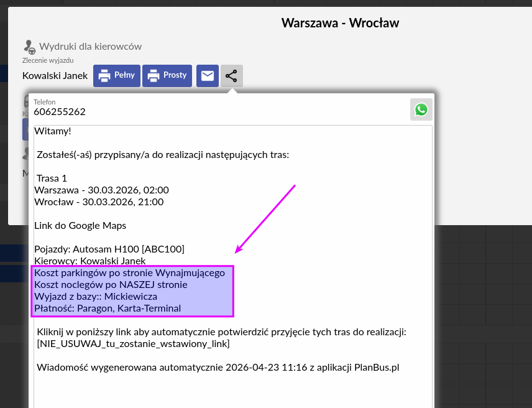Click the share icon next to the envelope

[x=231, y=76]
